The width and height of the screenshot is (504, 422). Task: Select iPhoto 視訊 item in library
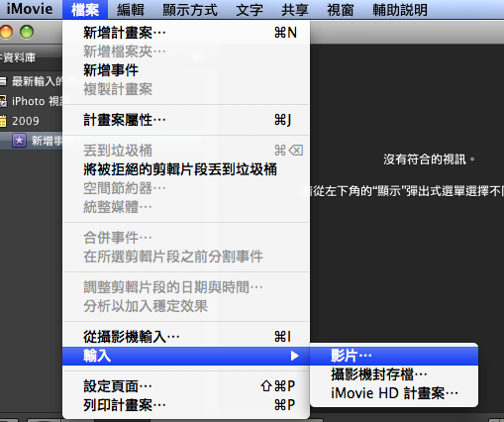(31, 101)
